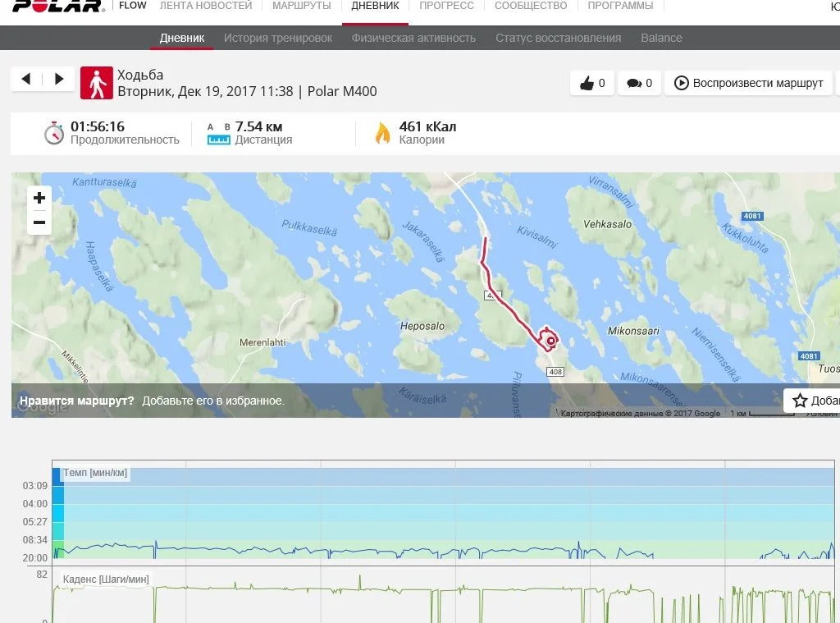Click the Polar logo

coord(58,6)
